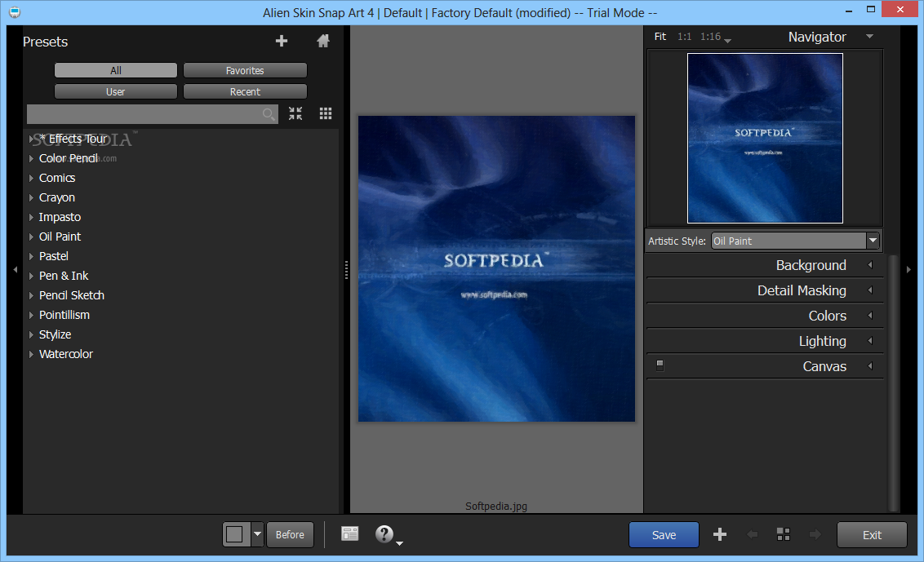The image size is (924, 562).
Task: Collapse all preset categories icon
Action: [295, 113]
